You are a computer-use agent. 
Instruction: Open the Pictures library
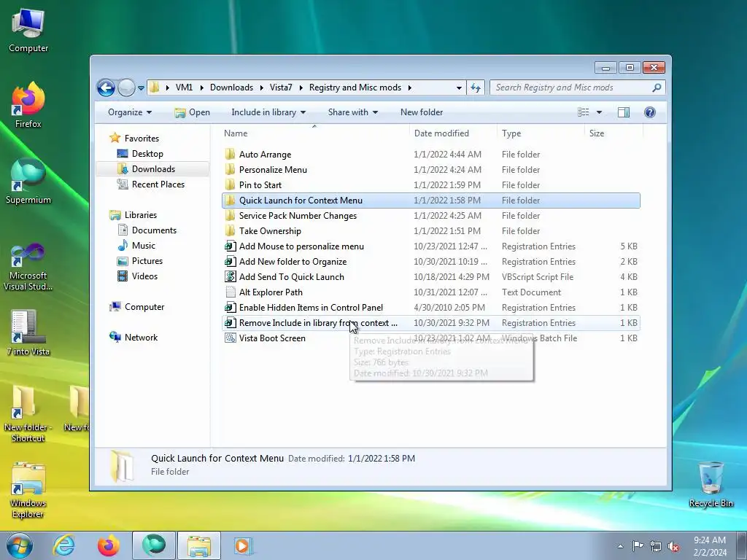point(147,261)
